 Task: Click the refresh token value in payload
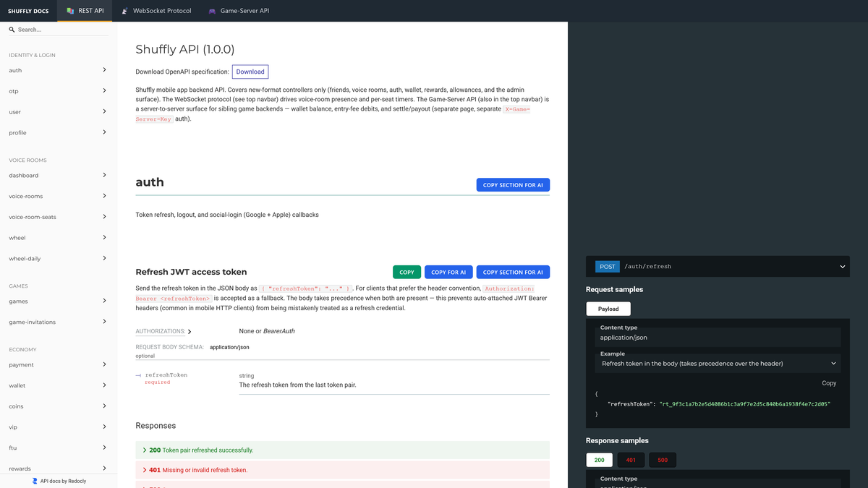[x=744, y=404]
